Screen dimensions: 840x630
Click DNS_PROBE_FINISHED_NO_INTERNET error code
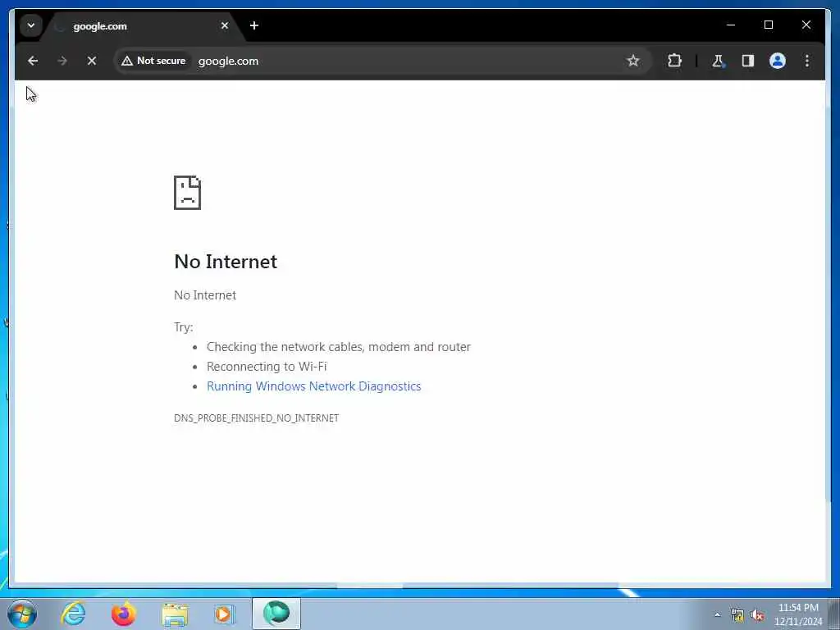(256, 418)
